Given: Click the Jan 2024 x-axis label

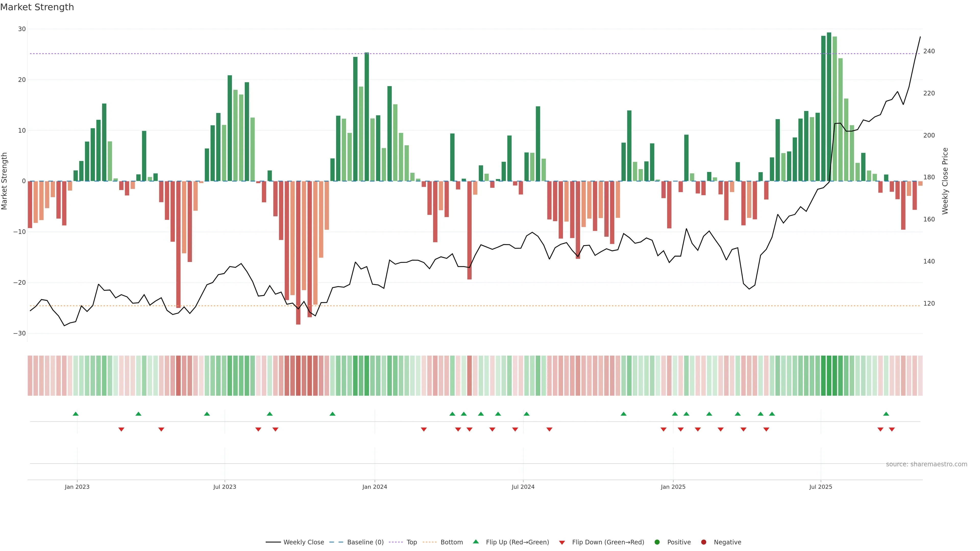Looking at the screenshot, I should tap(375, 487).
